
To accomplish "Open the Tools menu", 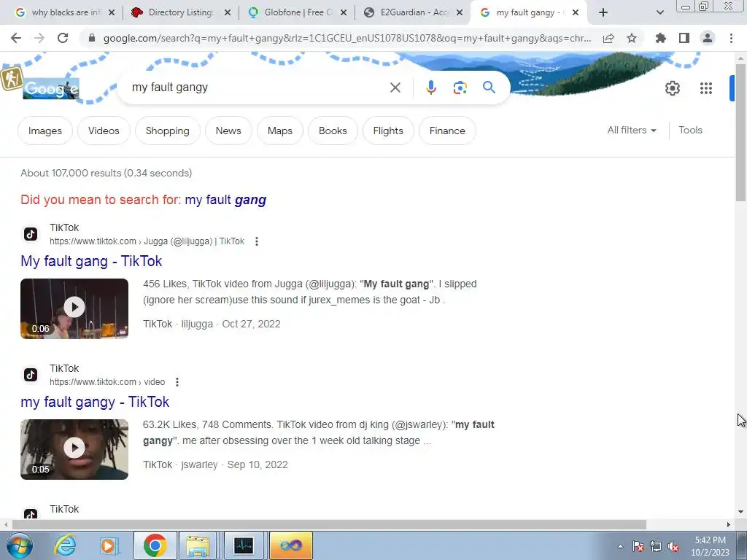I will (690, 130).
